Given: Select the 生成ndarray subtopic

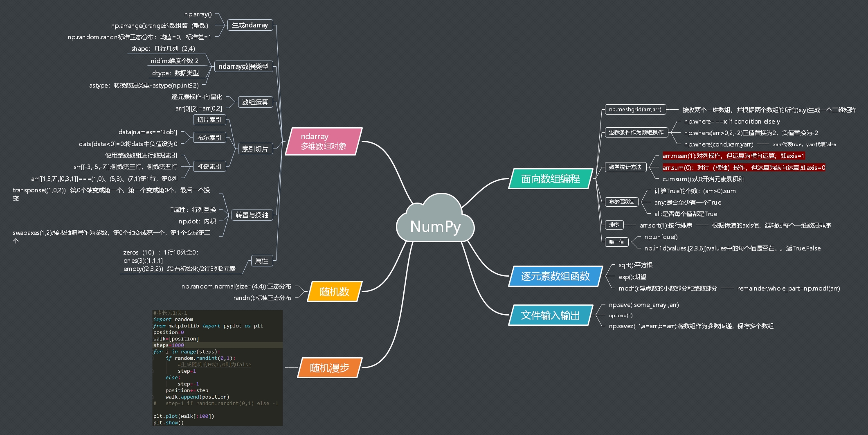Looking at the screenshot, I should pyautogui.click(x=250, y=25).
